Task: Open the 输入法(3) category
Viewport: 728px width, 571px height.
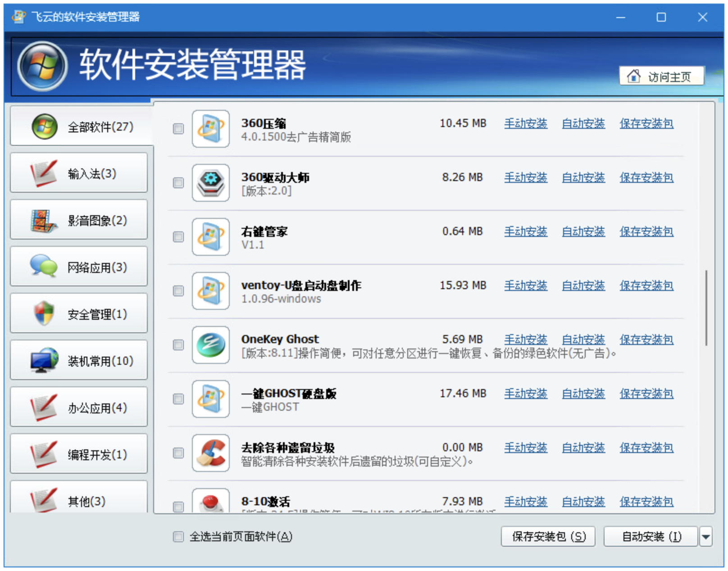Action: [x=79, y=173]
